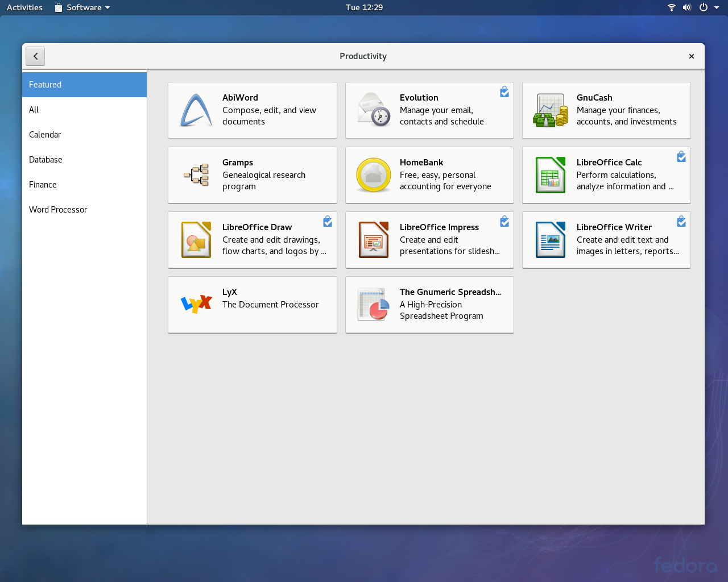Click the Gnumeric spreadsheet chart icon
The image size is (728, 582).
374,305
